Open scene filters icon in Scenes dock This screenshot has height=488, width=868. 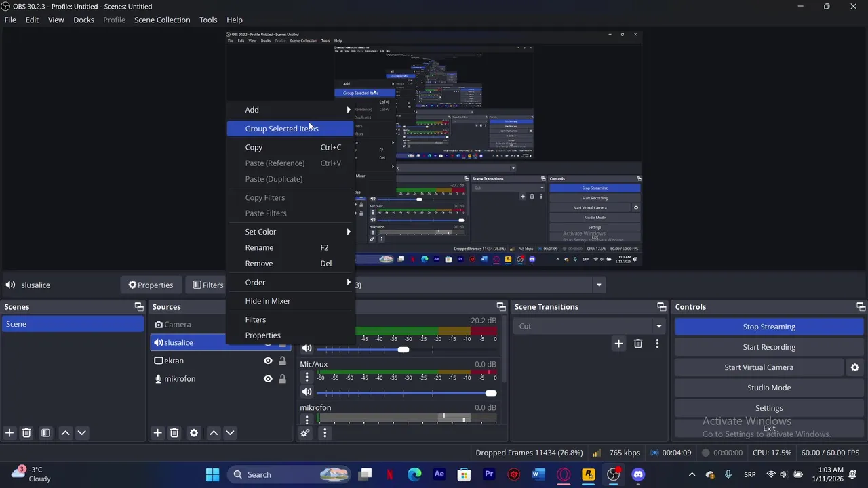pos(45,433)
